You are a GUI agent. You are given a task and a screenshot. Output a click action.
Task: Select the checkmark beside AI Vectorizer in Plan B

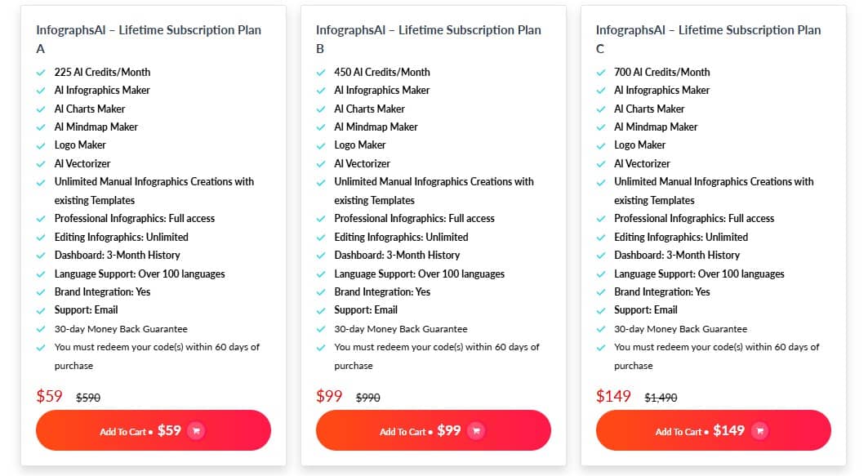pyautogui.click(x=321, y=163)
